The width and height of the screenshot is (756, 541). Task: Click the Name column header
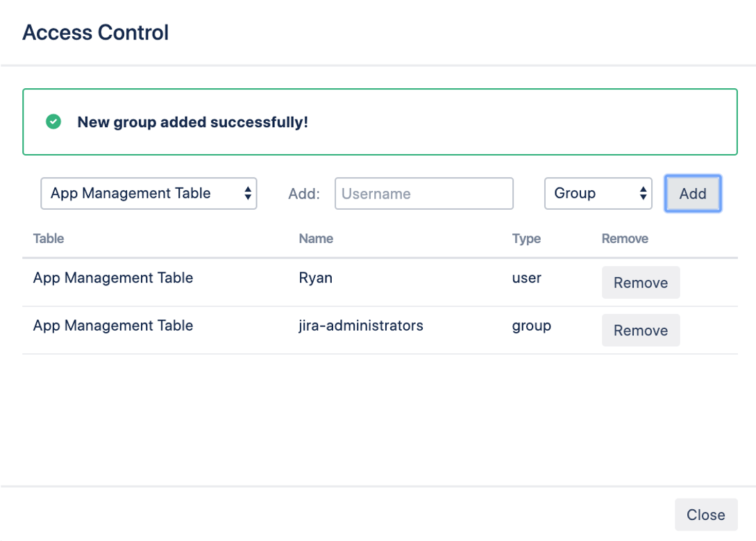[x=316, y=239]
